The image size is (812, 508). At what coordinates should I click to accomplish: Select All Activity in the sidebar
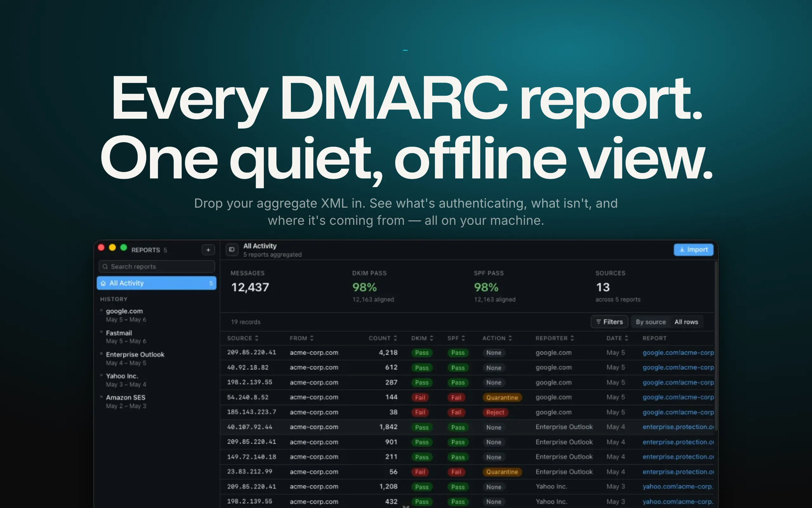point(156,283)
